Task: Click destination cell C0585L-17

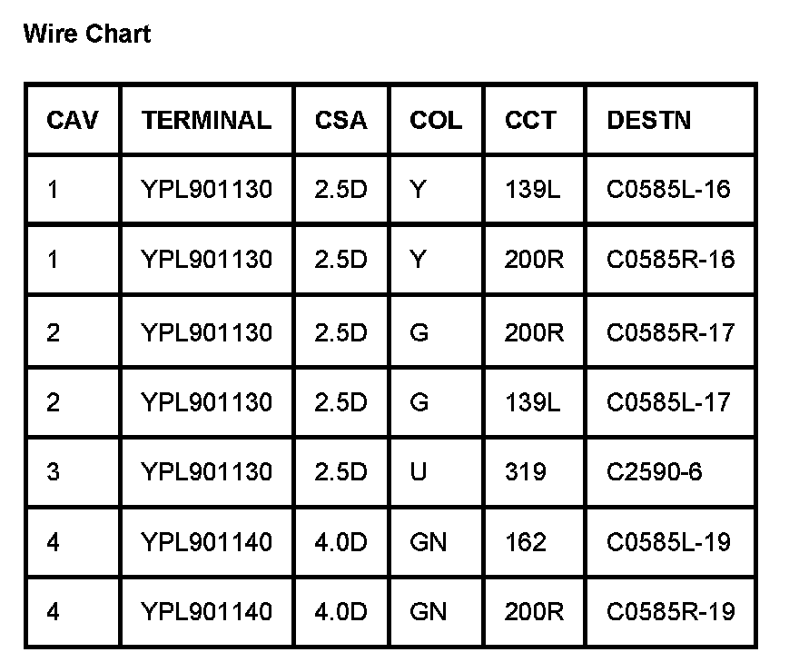Action: tap(668, 401)
